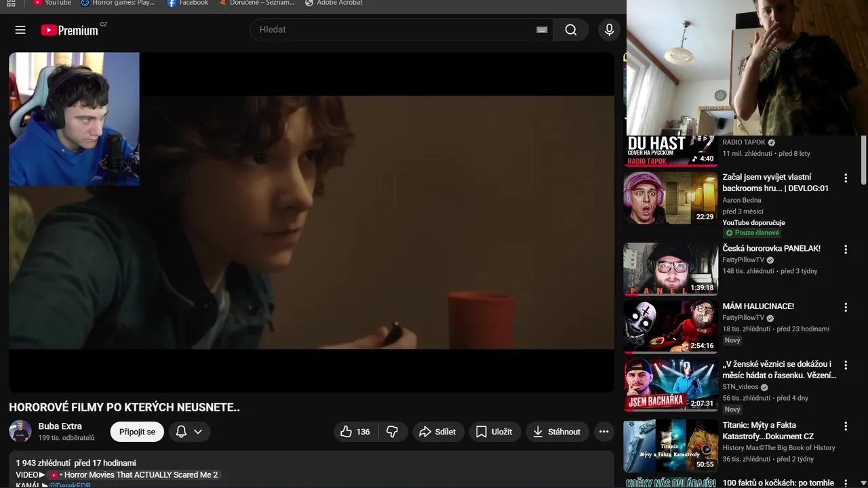The height and width of the screenshot is (488, 868).
Task: Click the webcam overlay in the video corner
Action: [x=74, y=119]
